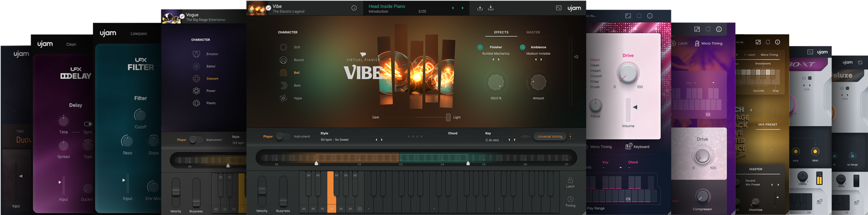Collapse the Vibe effects side panel arrow
The height and width of the screenshot is (215, 868).
click(576, 57)
